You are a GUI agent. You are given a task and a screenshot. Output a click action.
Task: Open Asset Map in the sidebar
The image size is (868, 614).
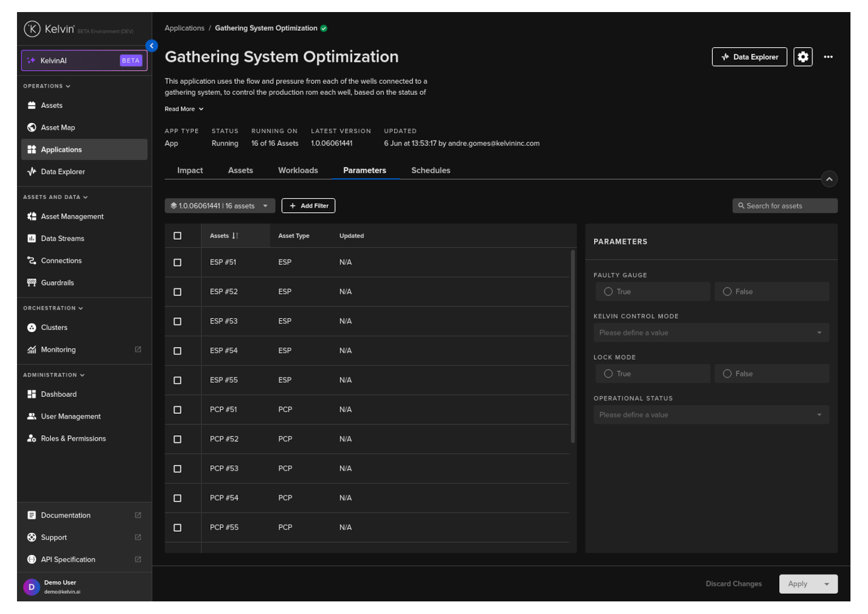[x=58, y=128]
